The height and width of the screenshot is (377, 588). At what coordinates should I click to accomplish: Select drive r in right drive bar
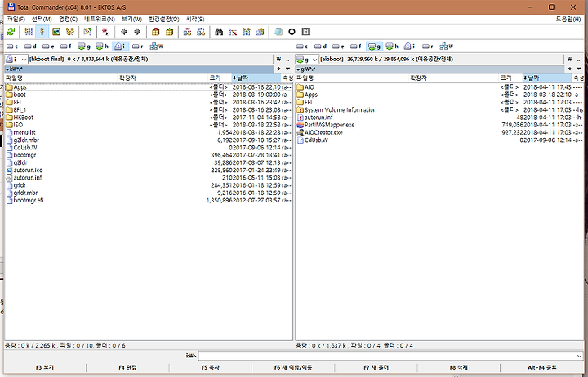[x=427, y=47]
